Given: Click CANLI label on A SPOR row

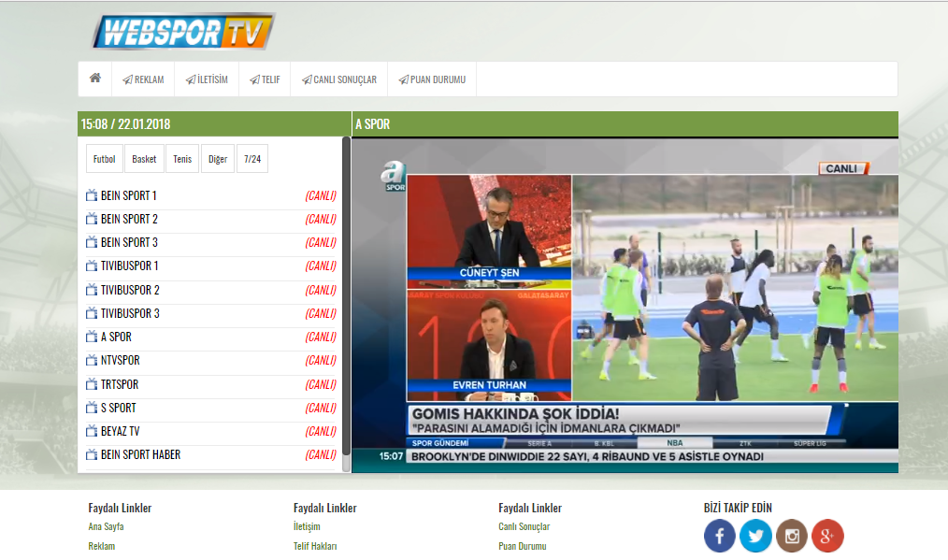Looking at the screenshot, I should click(321, 337).
